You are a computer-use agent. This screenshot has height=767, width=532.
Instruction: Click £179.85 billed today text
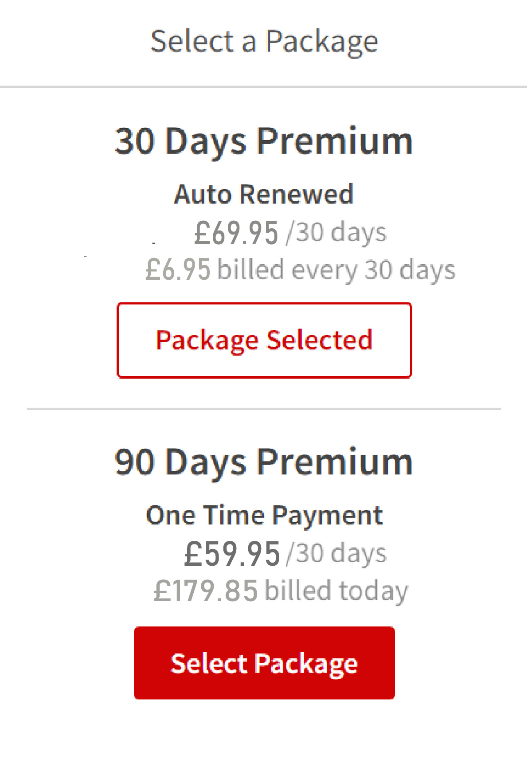(x=280, y=590)
